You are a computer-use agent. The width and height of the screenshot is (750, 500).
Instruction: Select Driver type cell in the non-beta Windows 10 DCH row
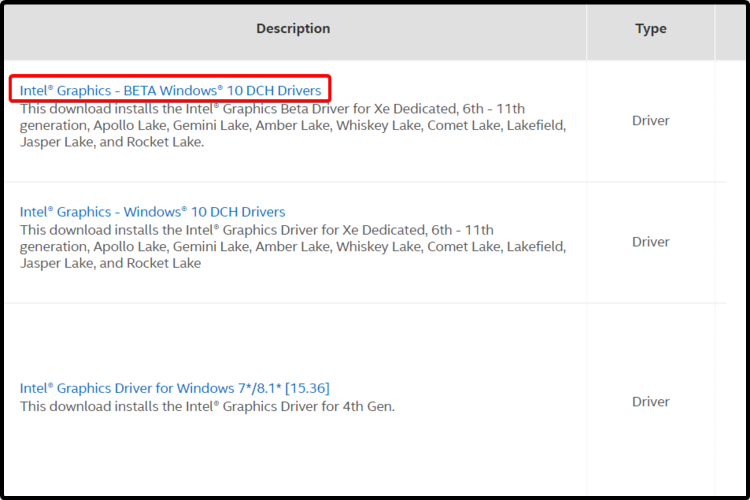[651, 242]
